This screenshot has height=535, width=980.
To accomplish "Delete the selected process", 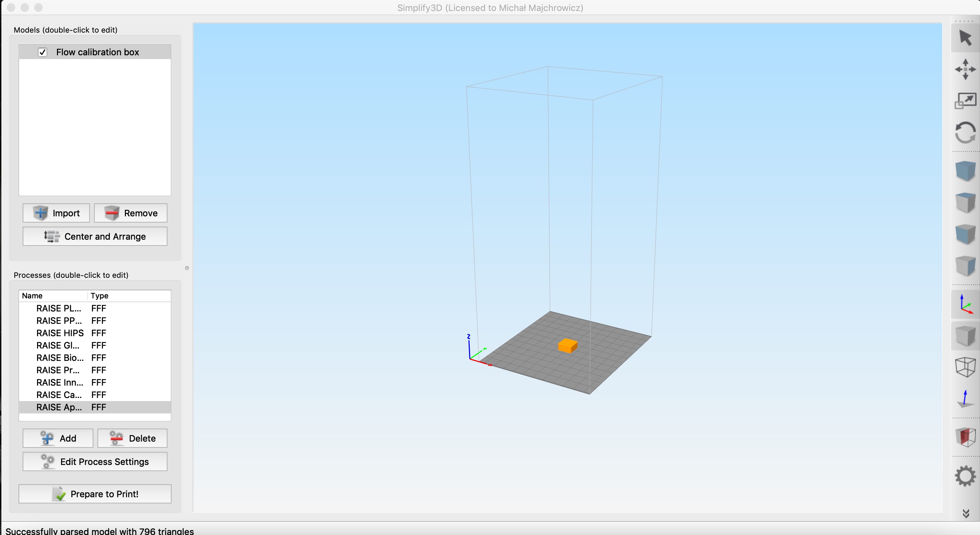I will point(132,438).
